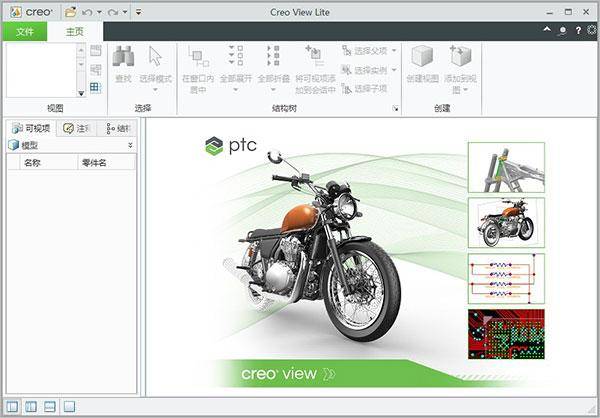Switch to the 可视项 panel tab
The height and width of the screenshot is (418, 600).
[31, 129]
